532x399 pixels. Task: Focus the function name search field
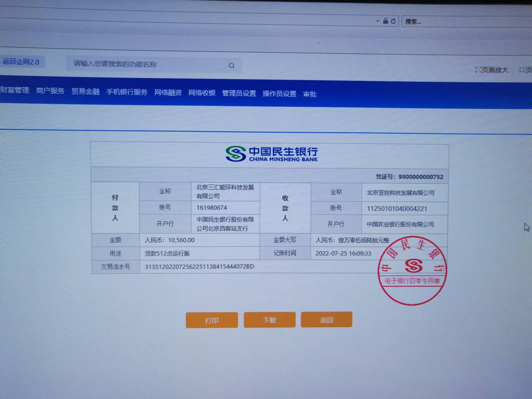147,64
